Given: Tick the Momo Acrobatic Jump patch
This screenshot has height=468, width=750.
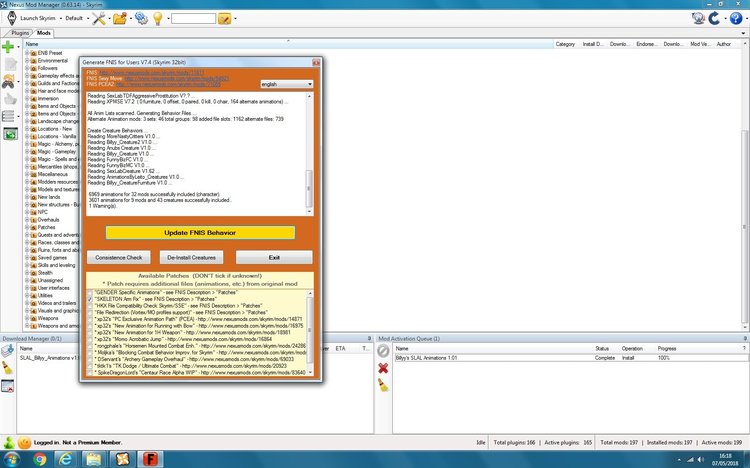Looking at the screenshot, I should click(89, 339).
